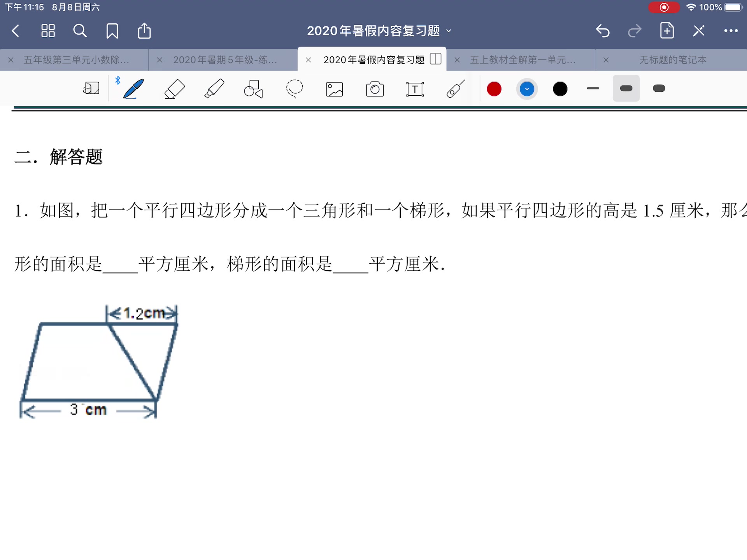Select the Shapes tool
The image size is (747, 560).
click(x=254, y=89)
